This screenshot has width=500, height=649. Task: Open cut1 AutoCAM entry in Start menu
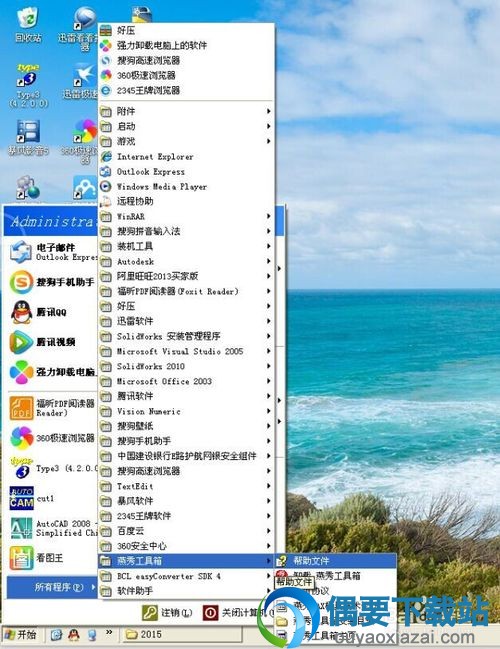[52, 498]
